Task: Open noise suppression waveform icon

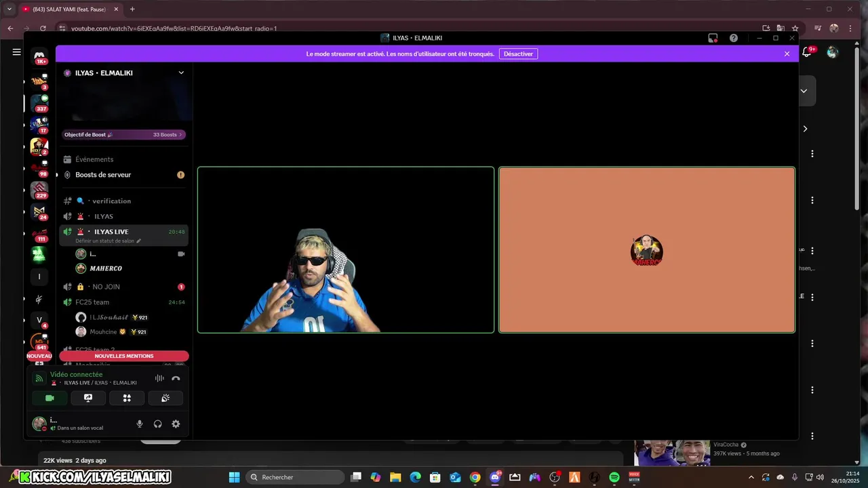Action: tap(159, 378)
